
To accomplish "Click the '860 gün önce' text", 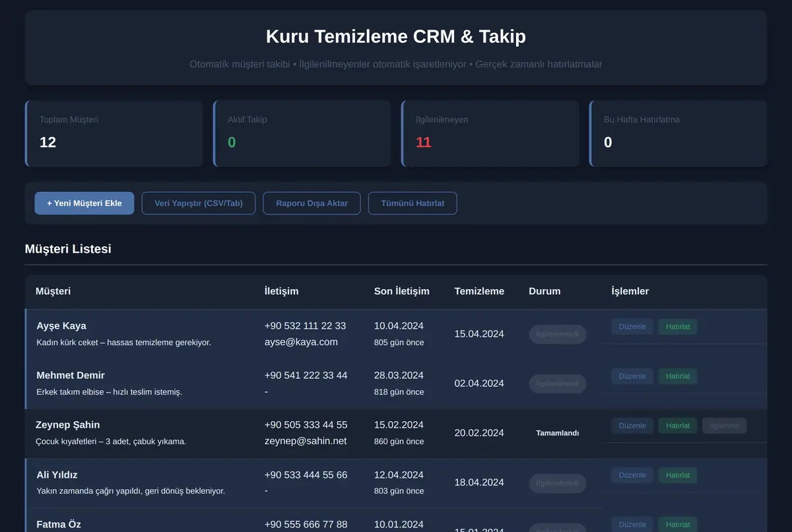I will [x=399, y=442].
